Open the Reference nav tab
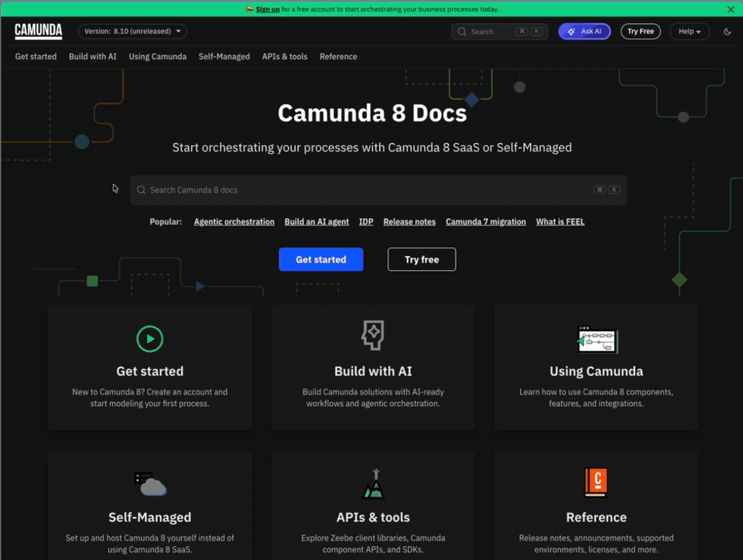 click(x=338, y=56)
